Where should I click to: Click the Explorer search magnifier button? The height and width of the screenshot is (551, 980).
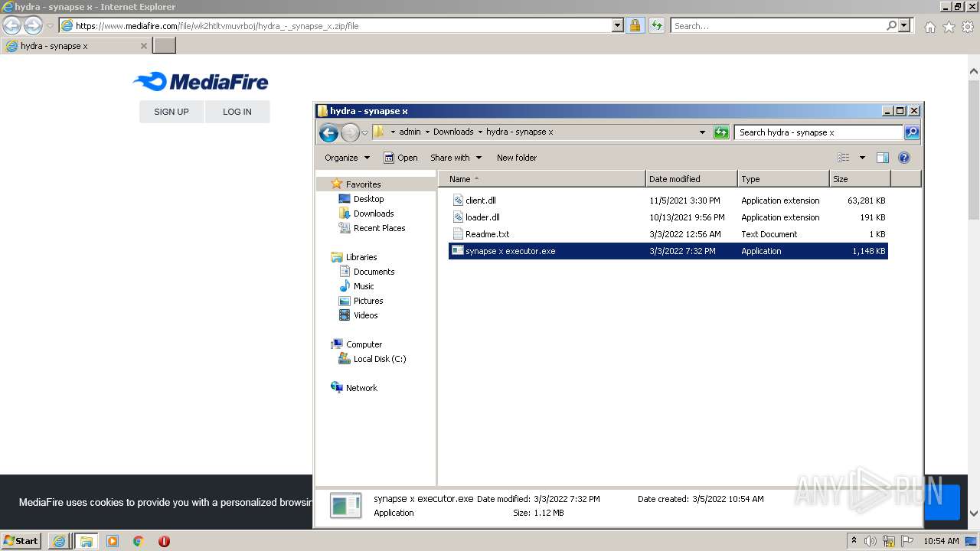coord(912,132)
